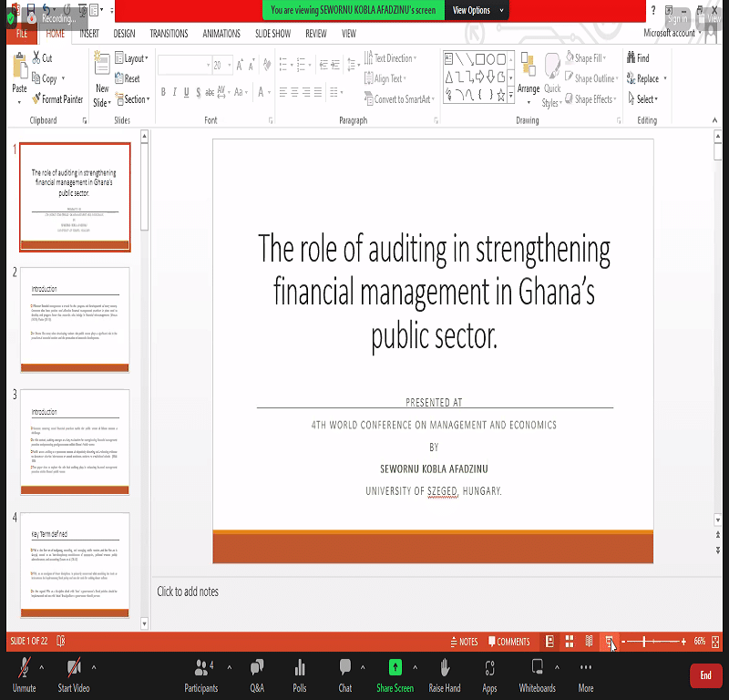
Task: Open the slide Layout dropdown
Action: 133,58
